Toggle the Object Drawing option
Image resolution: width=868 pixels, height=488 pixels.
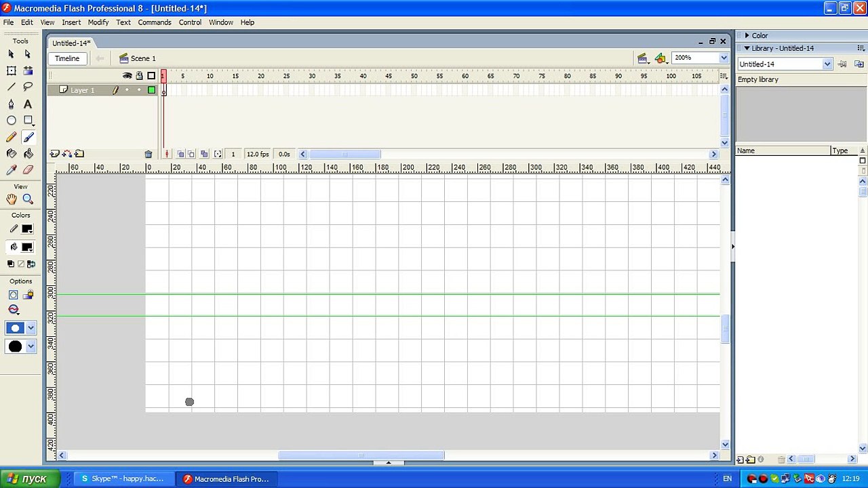pos(13,295)
